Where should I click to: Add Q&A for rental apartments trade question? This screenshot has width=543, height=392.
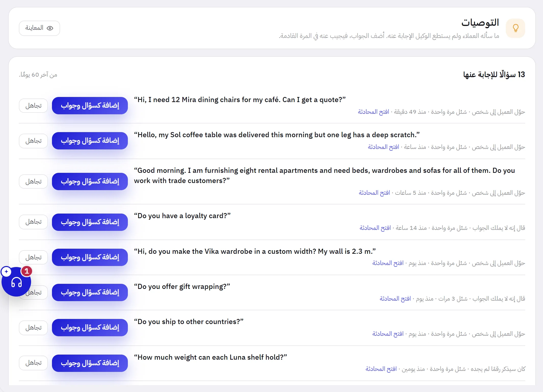coord(90,181)
